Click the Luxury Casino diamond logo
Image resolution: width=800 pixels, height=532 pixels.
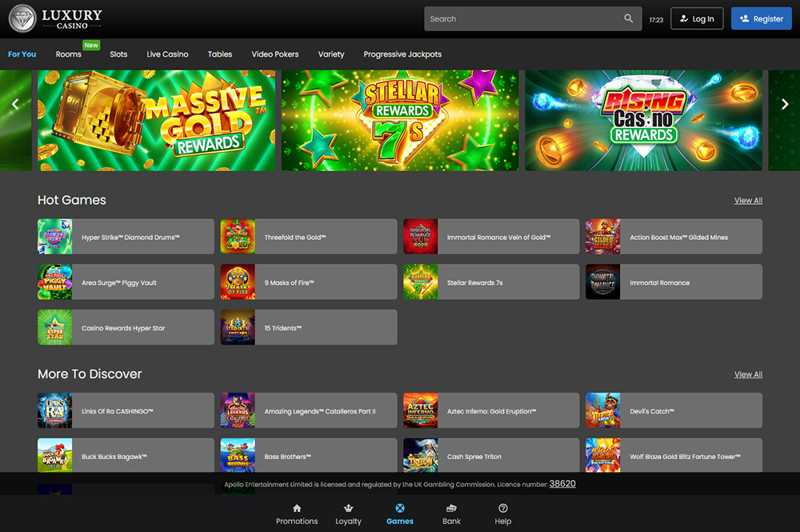pos(22,18)
